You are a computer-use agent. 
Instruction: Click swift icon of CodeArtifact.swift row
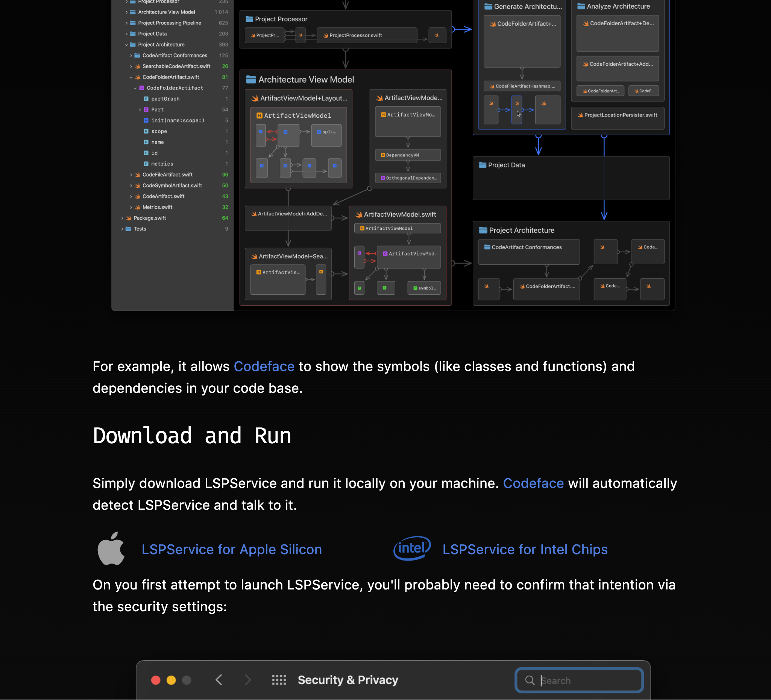[137, 196]
